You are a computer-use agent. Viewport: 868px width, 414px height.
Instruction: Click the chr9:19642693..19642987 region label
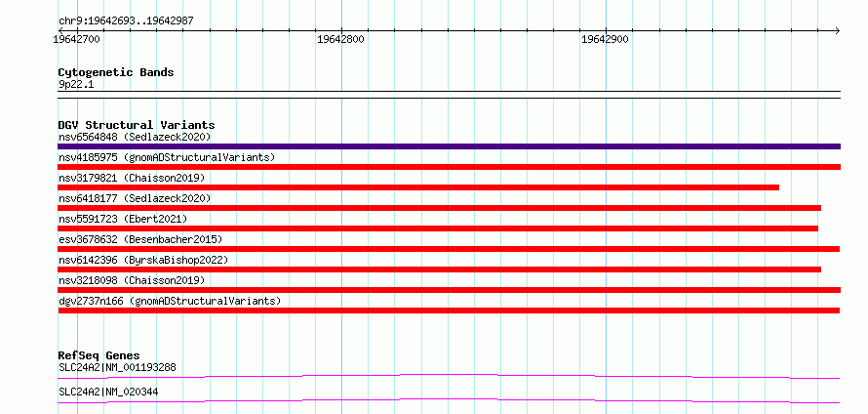point(126,21)
